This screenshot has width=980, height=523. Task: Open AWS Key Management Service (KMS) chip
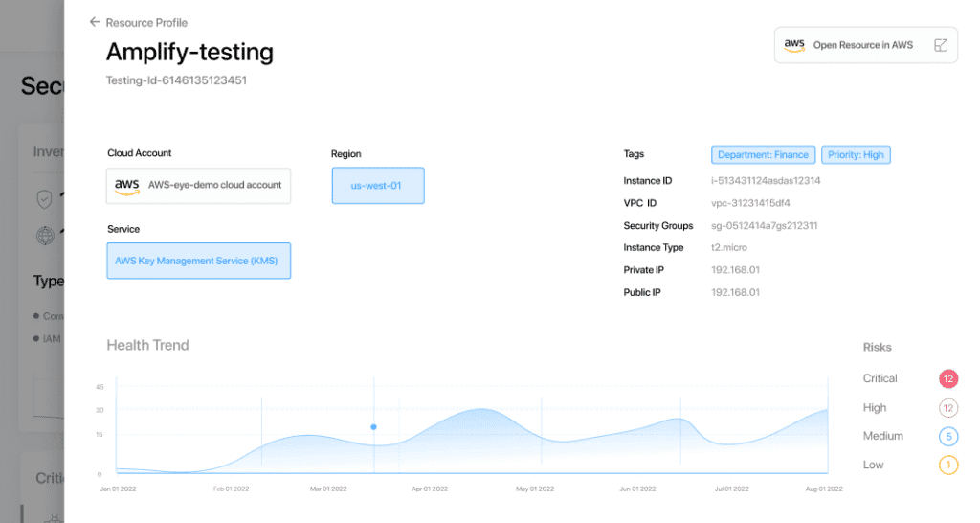199,261
